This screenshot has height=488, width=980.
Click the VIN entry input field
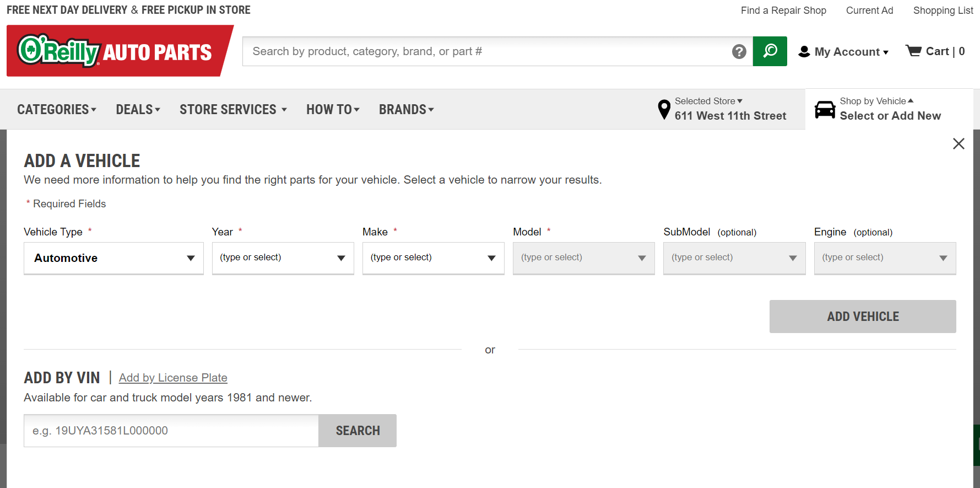(x=171, y=431)
